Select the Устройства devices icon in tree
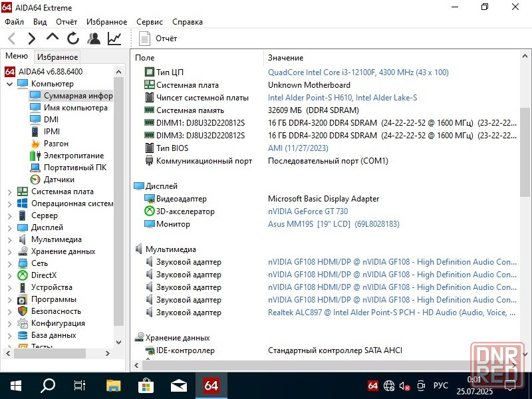 [x=23, y=287]
